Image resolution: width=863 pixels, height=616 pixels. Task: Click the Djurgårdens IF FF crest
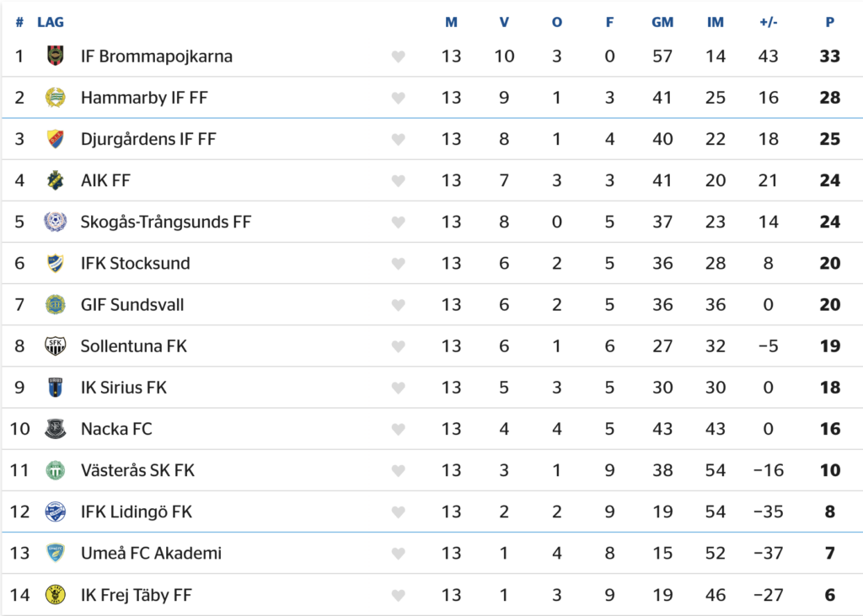point(55,139)
